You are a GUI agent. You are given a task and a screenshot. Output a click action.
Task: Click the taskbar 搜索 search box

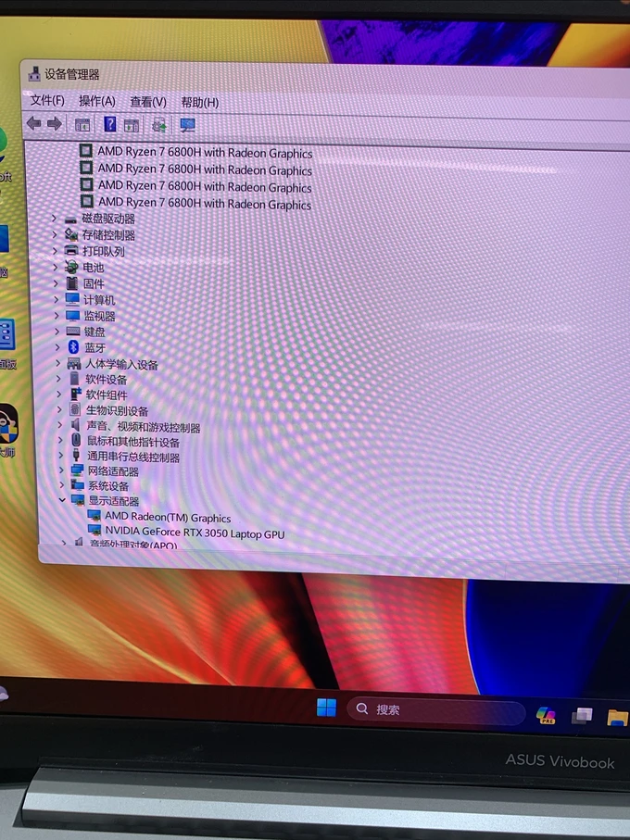(436, 711)
